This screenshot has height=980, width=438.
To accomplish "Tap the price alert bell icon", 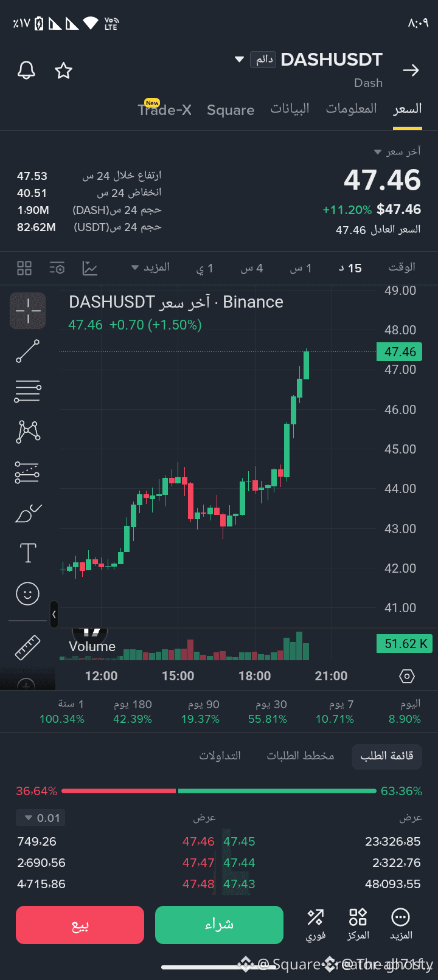I will tap(26, 71).
